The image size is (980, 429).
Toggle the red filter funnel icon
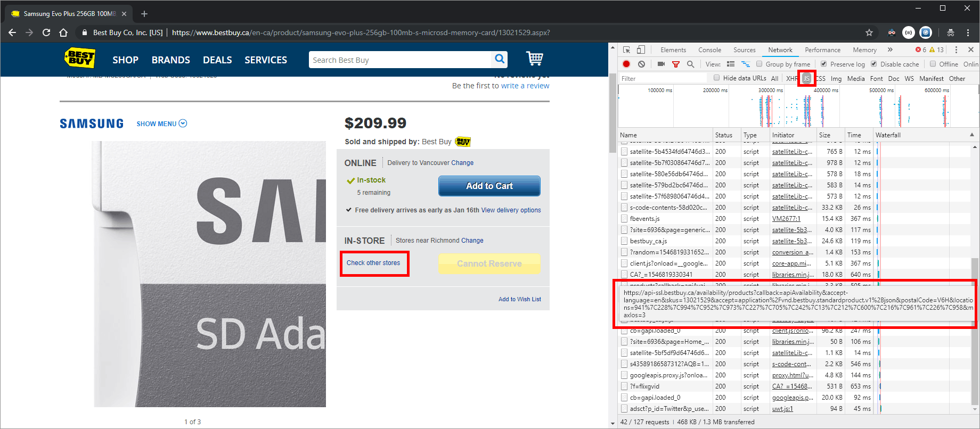pos(676,64)
